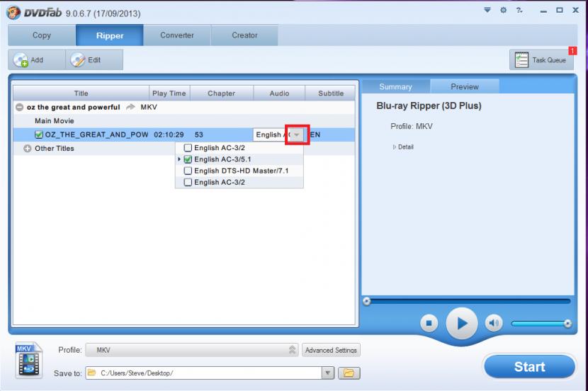Select the Main Movie row

point(183,121)
